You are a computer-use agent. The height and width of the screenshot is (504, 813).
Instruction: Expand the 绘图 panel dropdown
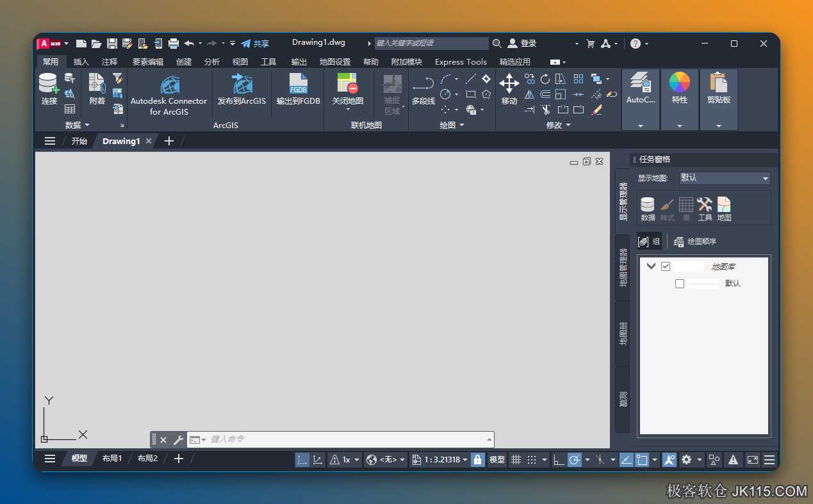pyautogui.click(x=462, y=125)
